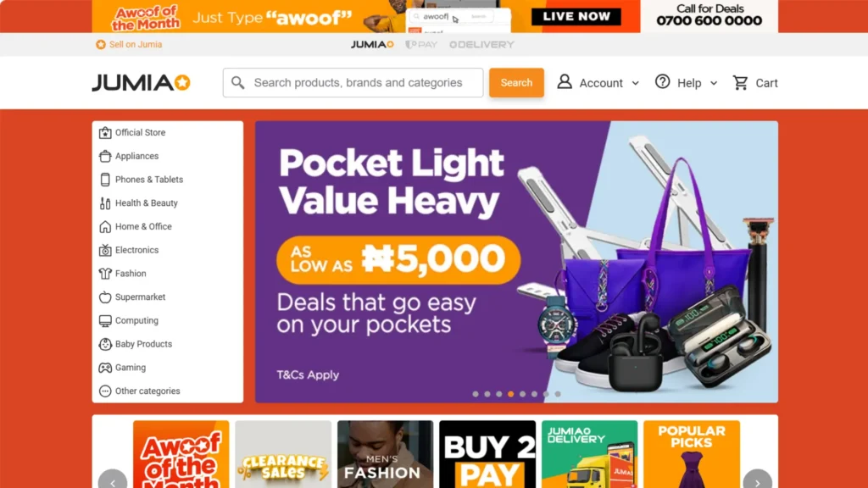
Task: Click the LIVE NOW banner button
Action: click(x=576, y=17)
